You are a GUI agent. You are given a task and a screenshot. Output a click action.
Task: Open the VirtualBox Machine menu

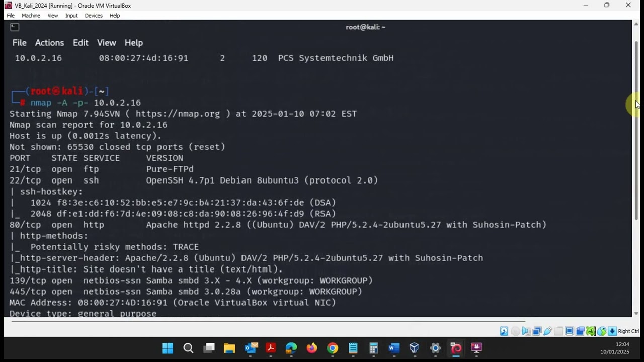pyautogui.click(x=31, y=16)
